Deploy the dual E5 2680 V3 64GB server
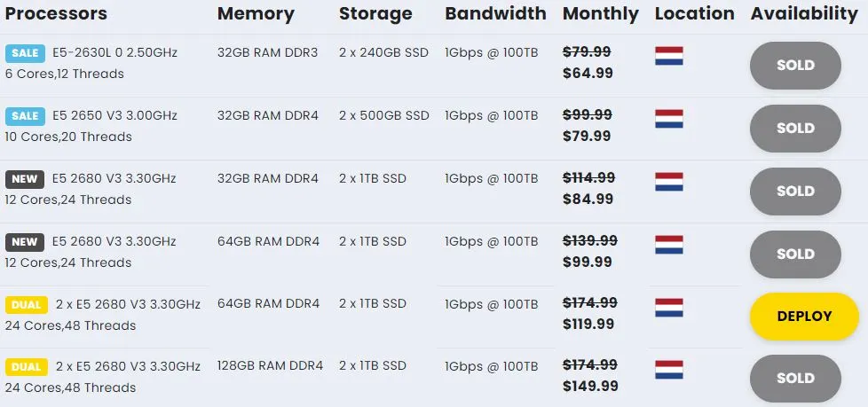 click(x=804, y=317)
